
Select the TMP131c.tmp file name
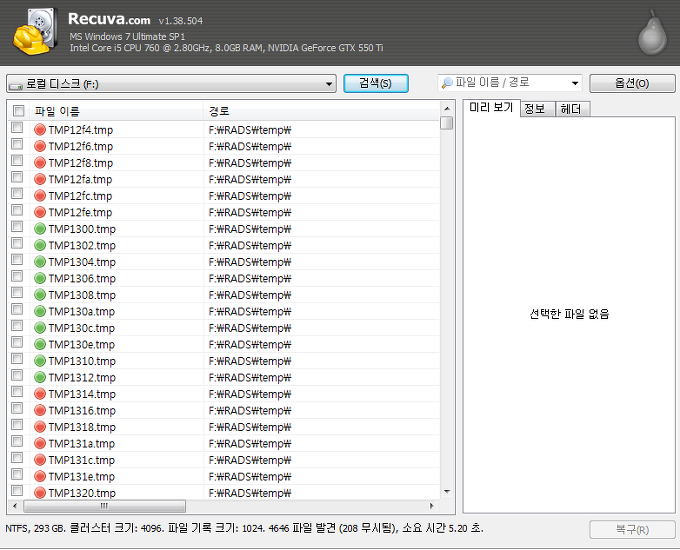pyautogui.click(x=82, y=460)
